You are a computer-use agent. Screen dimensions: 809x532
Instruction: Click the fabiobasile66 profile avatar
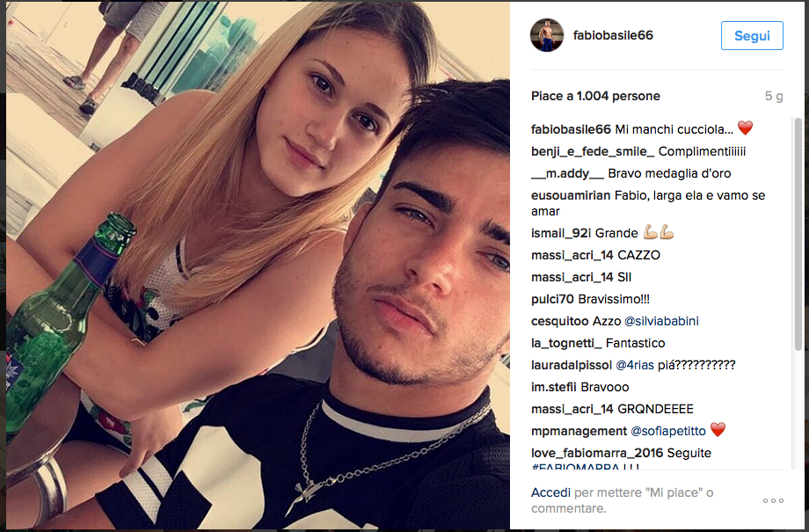click(x=547, y=35)
